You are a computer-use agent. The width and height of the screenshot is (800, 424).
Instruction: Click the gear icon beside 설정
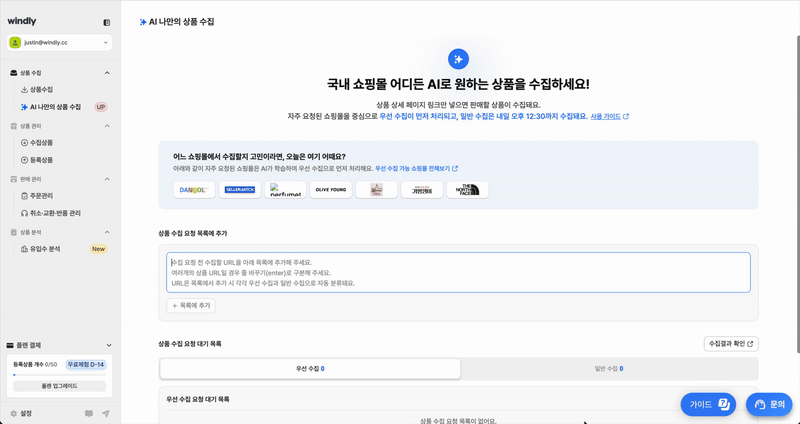(x=14, y=414)
